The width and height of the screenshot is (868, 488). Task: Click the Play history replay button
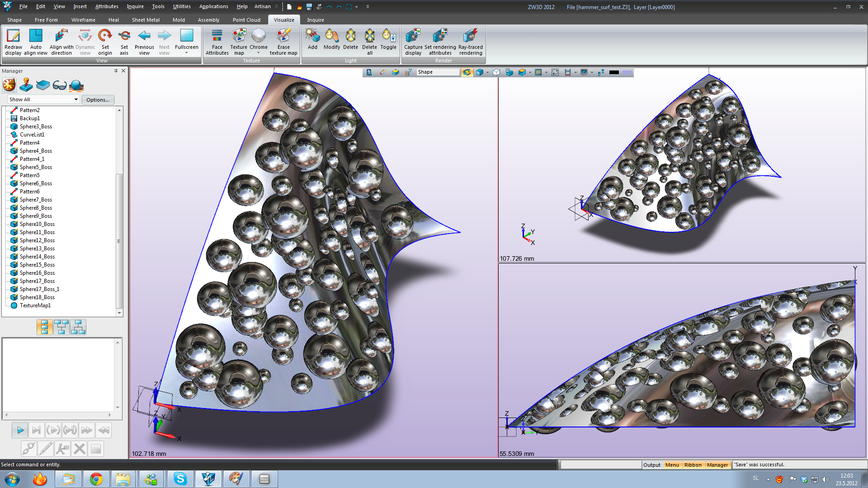point(20,430)
